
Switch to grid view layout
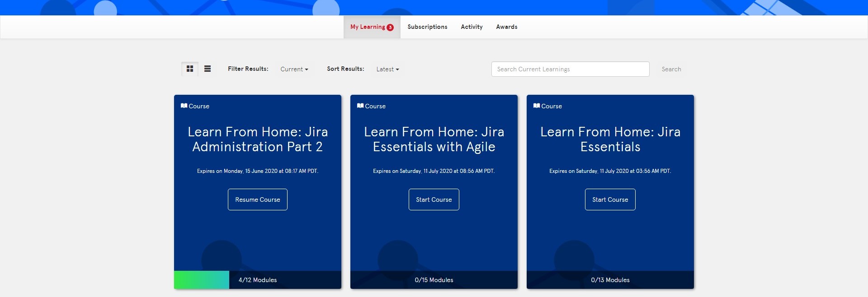pos(190,69)
